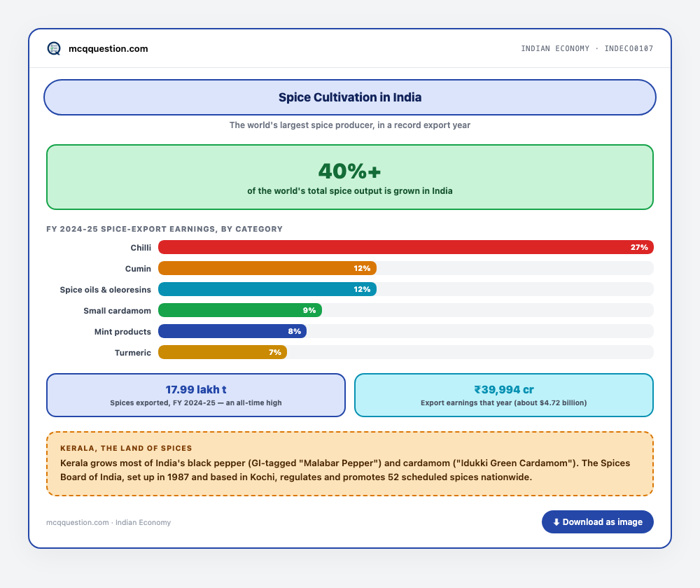Click the blue Mint products 8% bar
Viewport: 700px width, 588px height.
[232, 331]
